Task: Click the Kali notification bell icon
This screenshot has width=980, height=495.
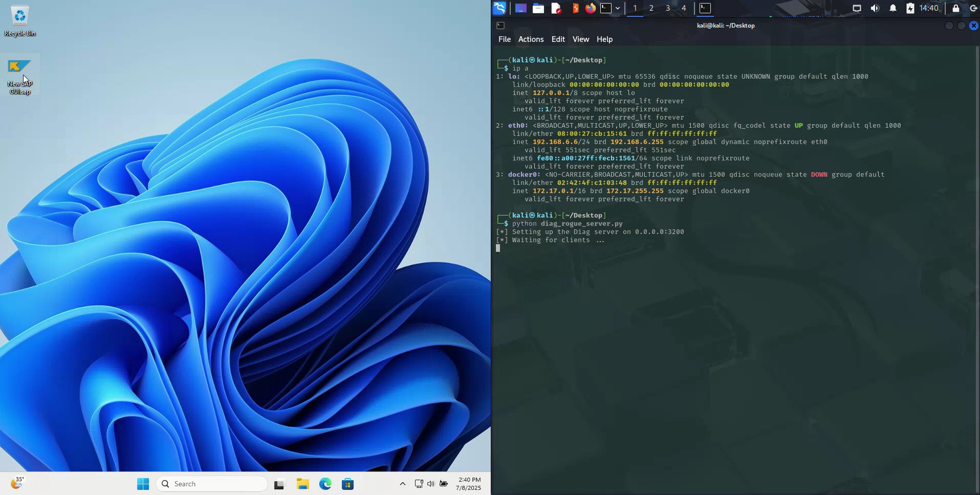Action: point(893,8)
